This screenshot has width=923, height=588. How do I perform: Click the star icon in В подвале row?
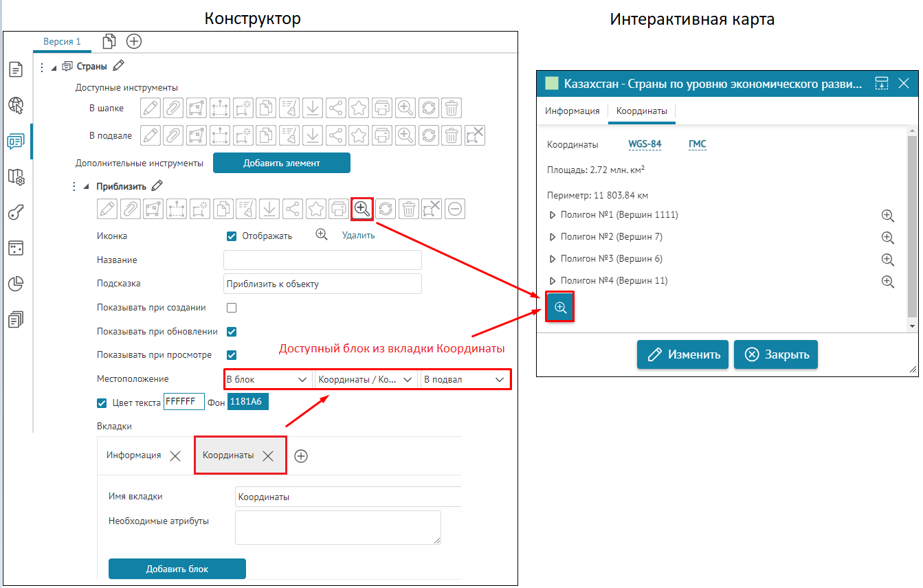click(x=359, y=135)
